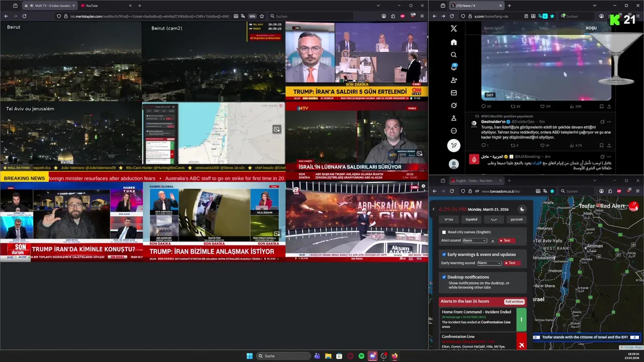Open the Grok icon in X sidebar
Screen dimensions: 644x362
tap(454, 106)
